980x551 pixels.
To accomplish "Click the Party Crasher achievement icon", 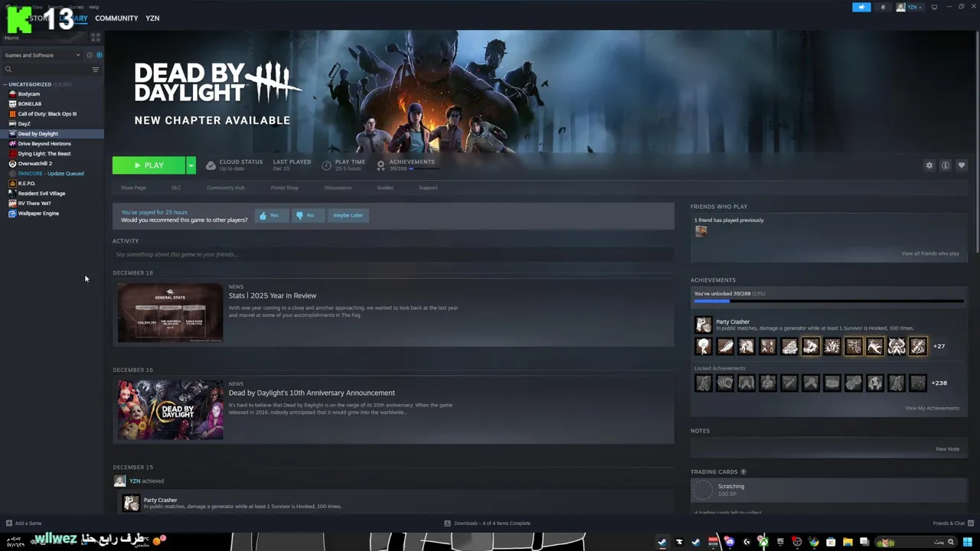I will [x=703, y=325].
